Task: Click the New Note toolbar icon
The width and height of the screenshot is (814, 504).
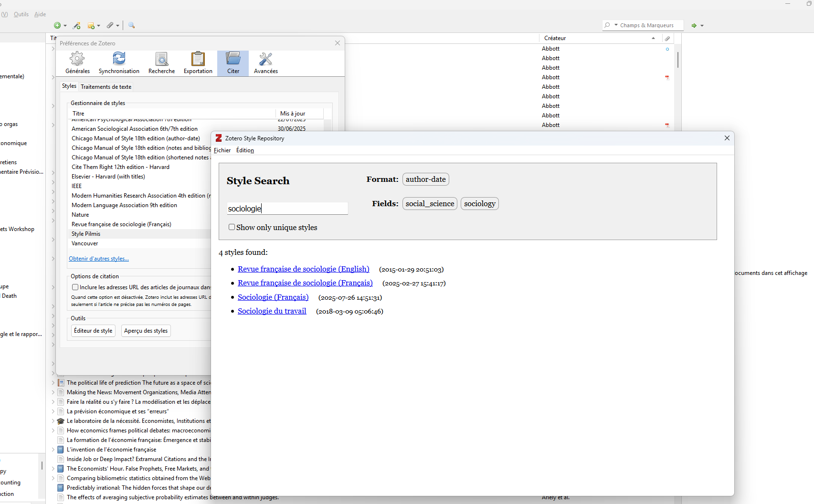Action: (x=91, y=25)
